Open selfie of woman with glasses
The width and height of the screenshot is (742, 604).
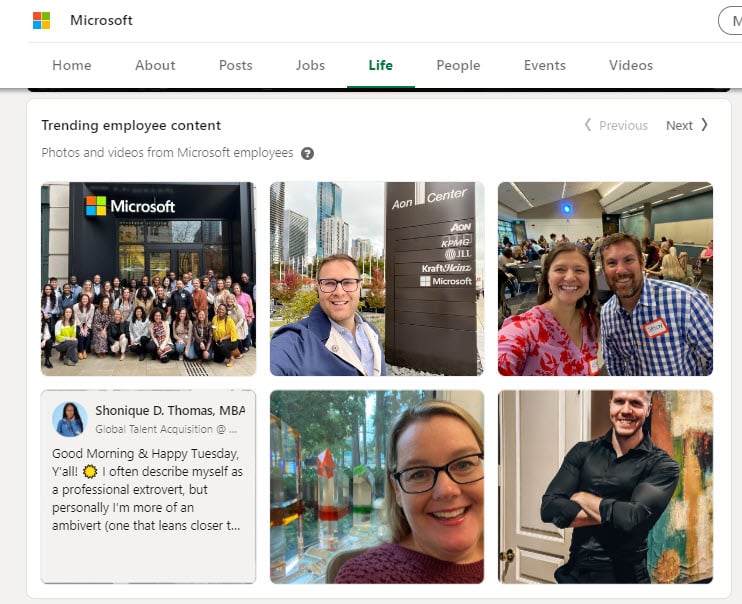click(x=377, y=487)
